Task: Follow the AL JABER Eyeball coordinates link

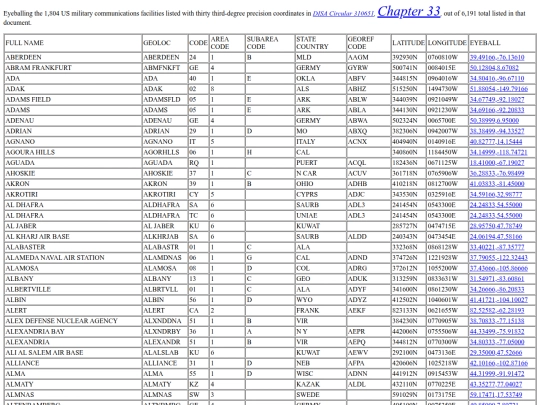Action: click(496, 226)
